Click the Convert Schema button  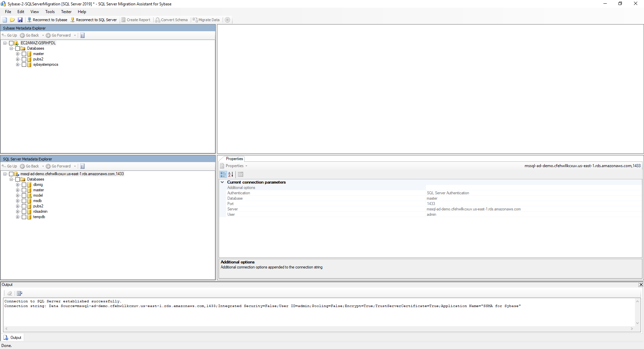(x=171, y=20)
